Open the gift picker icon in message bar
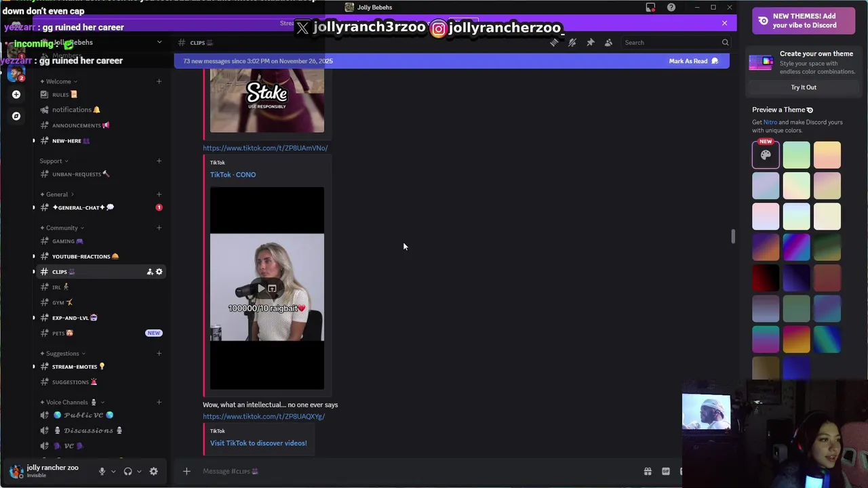The width and height of the screenshot is (868, 488). click(x=648, y=471)
